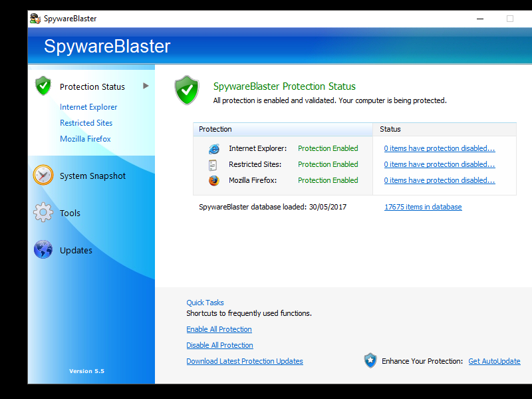Click Enable All Protection
Viewport: 532px width, 399px height.
(219, 329)
